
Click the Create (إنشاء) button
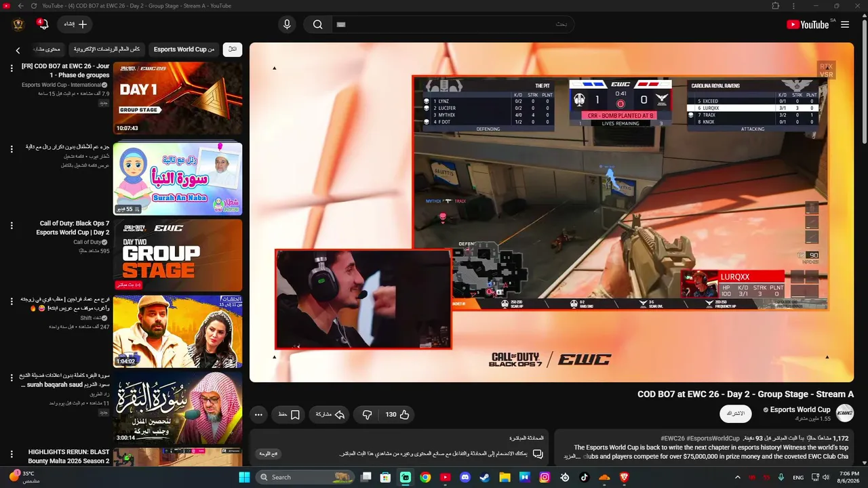pyautogui.click(x=75, y=24)
